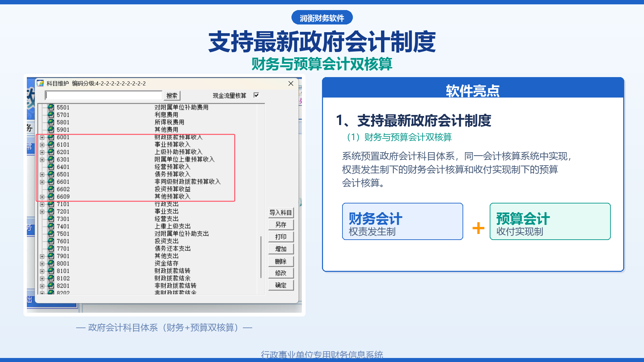Select the icon of account 5901

click(51, 129)
